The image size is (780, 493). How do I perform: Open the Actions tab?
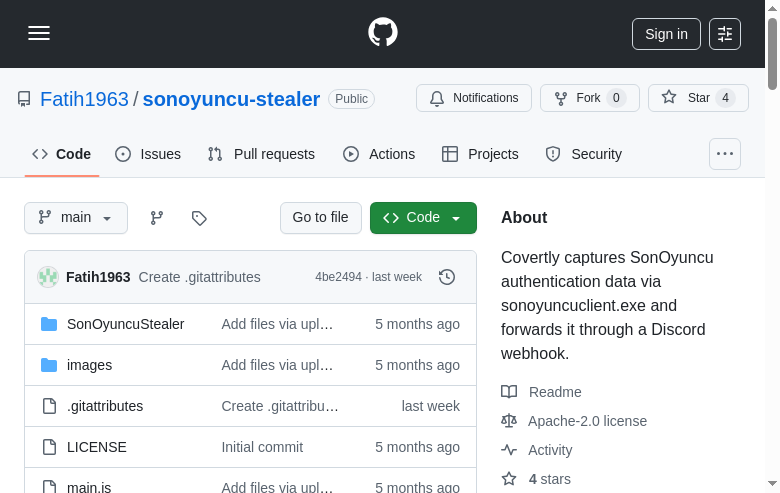click(x=379, y=154)
